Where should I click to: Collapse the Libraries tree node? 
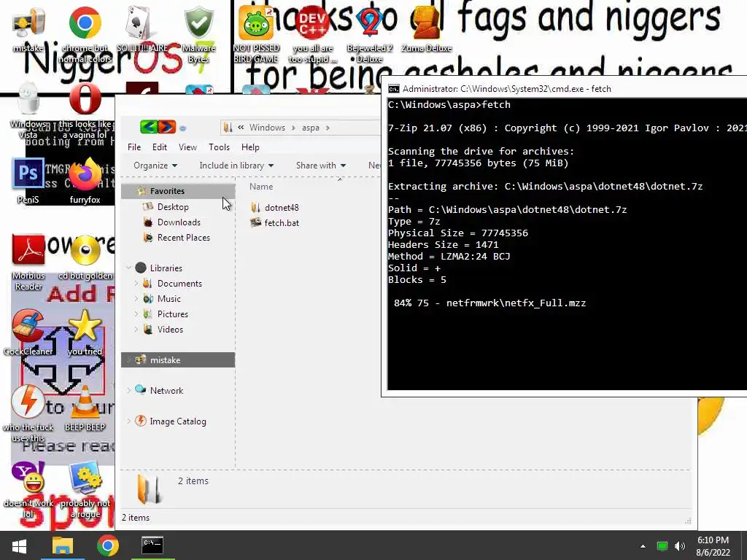pyautogui.click(x=128, y=268)
